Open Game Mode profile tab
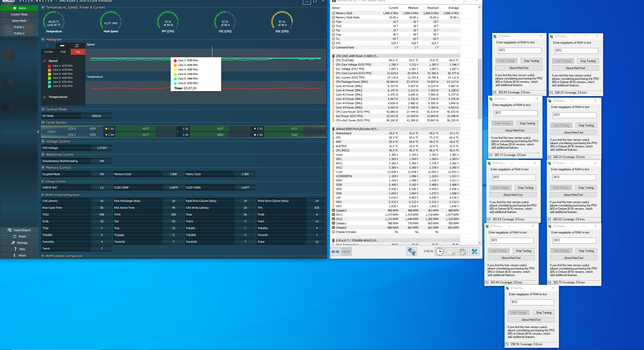Image resolution: width=644 pixels, height=350 pixels. [x=19, y=21]
